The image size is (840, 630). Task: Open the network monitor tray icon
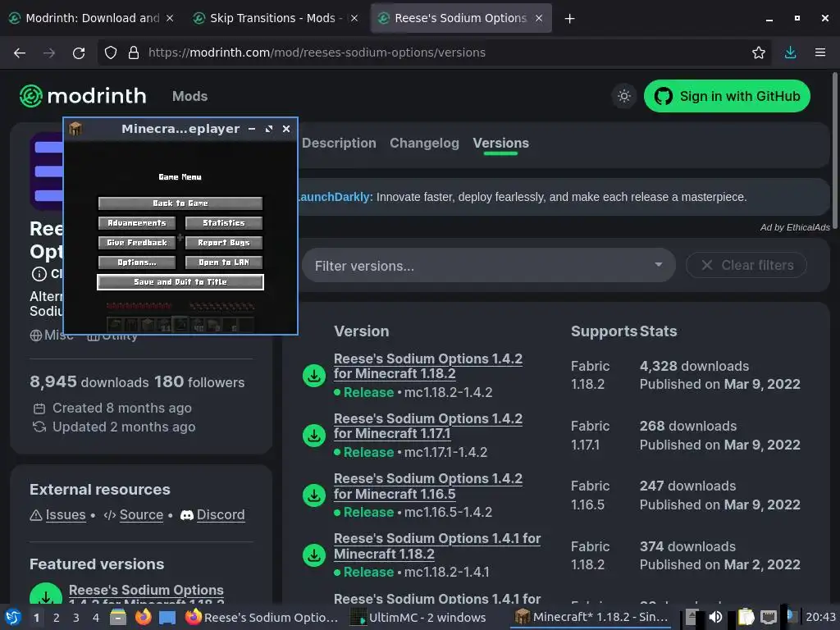pyautogui.click(x=769, y=618)
